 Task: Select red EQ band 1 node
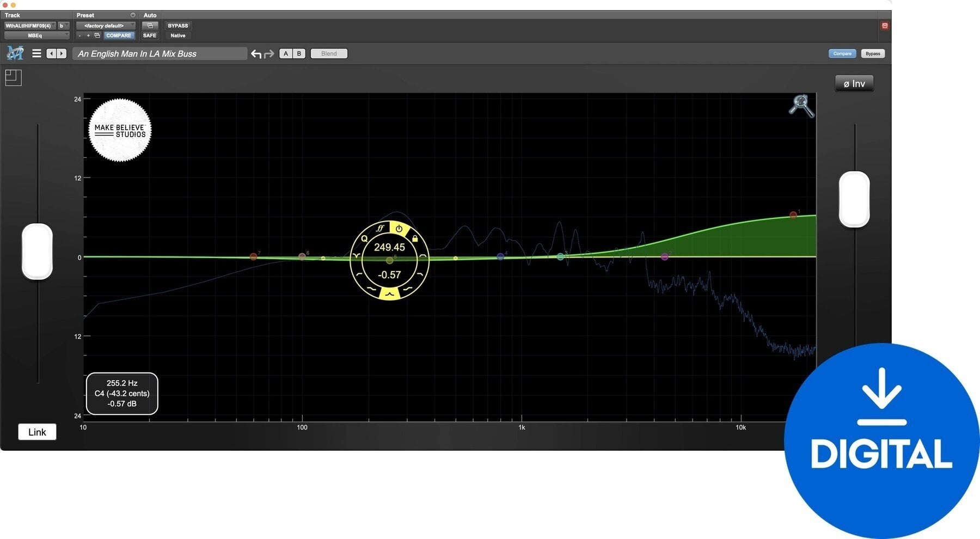click(793, 215)
